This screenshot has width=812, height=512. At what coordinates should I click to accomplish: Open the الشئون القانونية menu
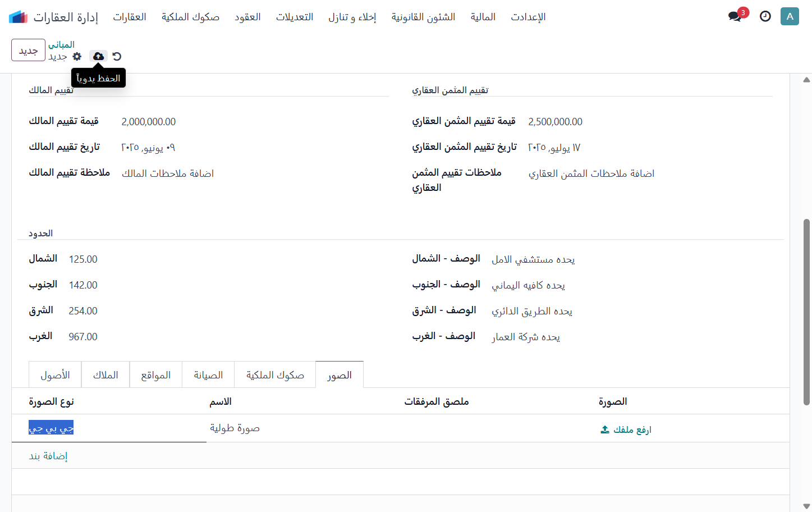tap(423, 17)
